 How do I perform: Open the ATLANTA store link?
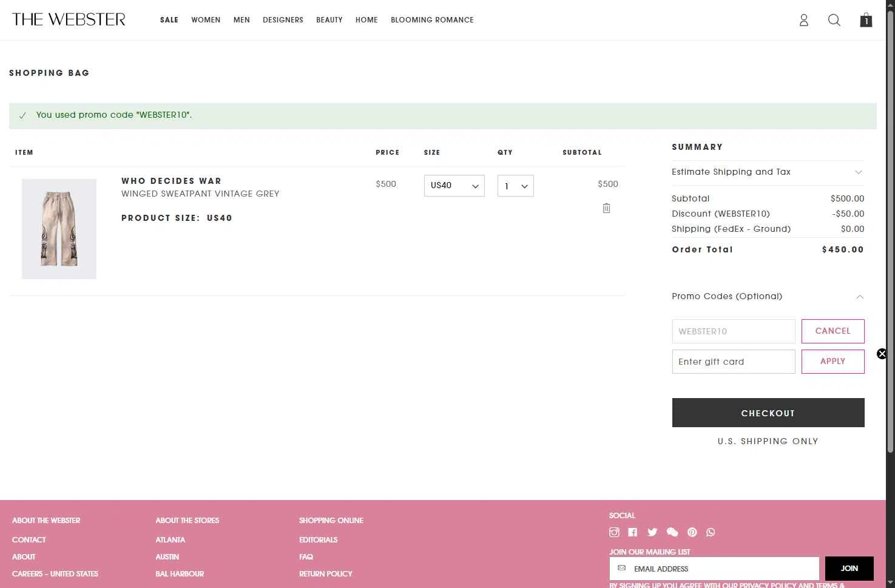(x=171, y=539)
